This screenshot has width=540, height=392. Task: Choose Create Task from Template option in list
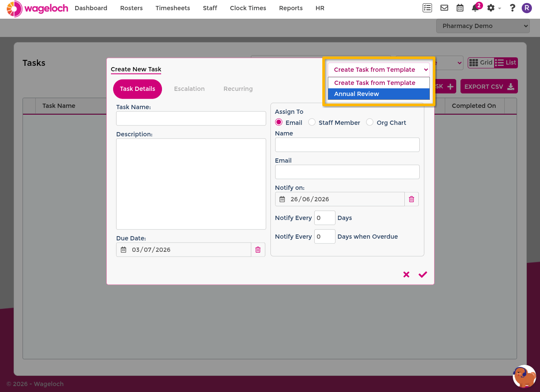pos(379,83)
